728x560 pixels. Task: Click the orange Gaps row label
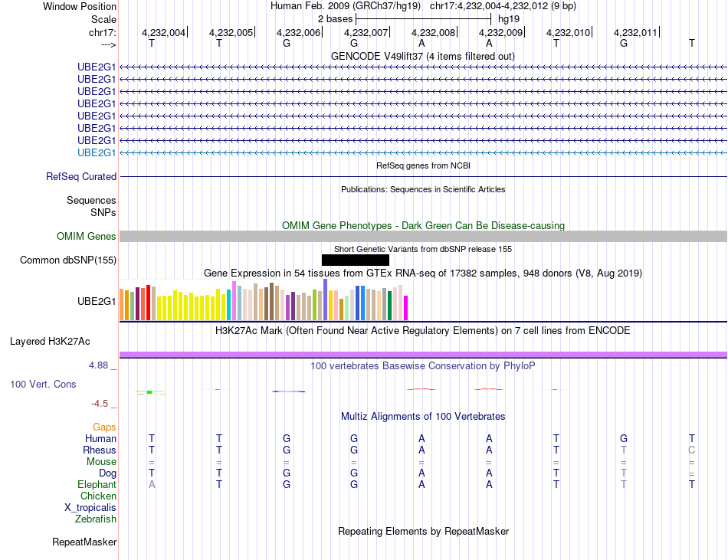click(104, 427)
